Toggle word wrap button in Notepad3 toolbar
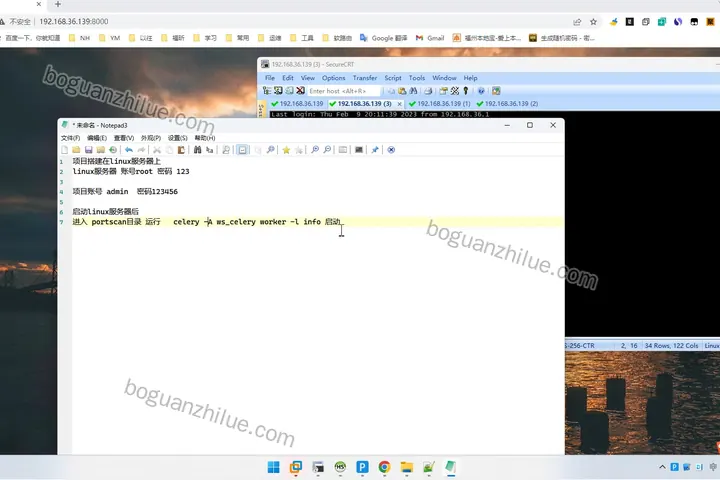 pos(242,150)
